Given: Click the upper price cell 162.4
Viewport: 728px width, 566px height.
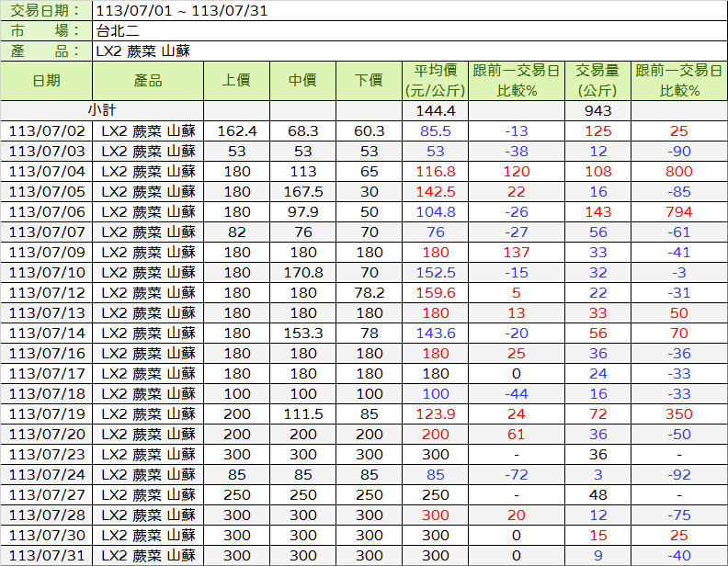Looking at the screenshot, I should pos(236,130).
